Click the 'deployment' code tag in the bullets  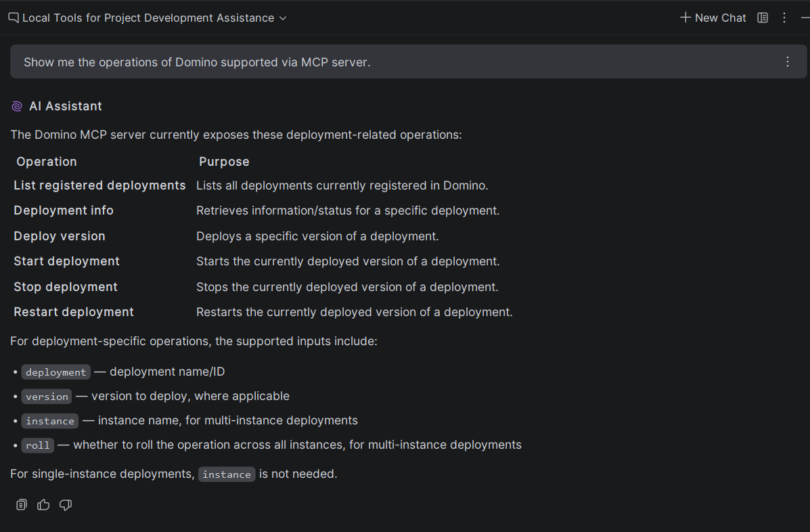(55, 372)
